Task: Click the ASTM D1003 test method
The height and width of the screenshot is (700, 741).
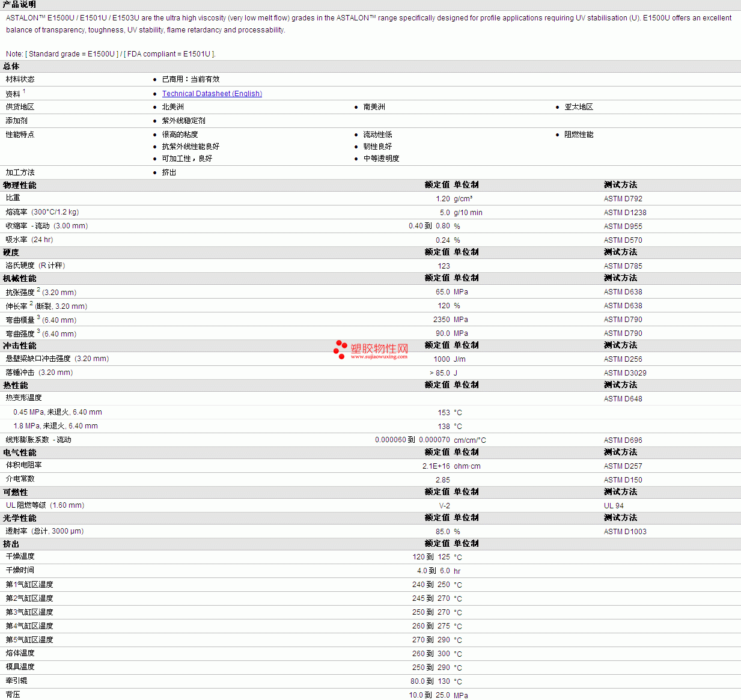Action: [625, 532]
